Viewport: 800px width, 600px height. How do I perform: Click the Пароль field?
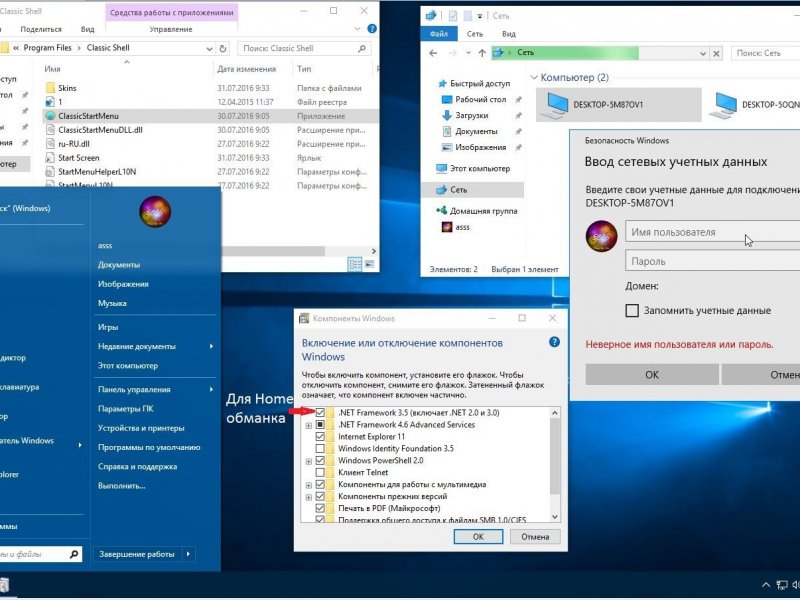pyautogui.click(x=713, y=261)
